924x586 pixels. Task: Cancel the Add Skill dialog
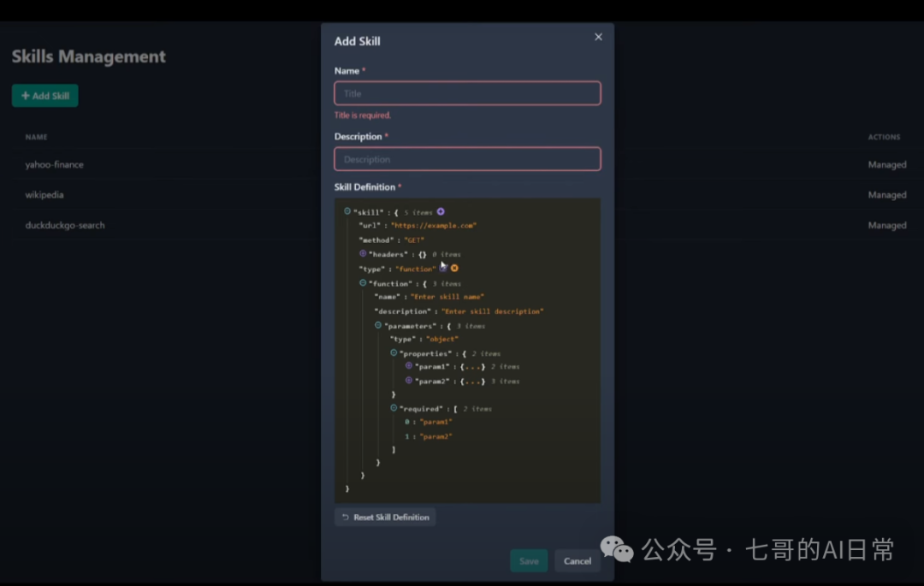577,561
